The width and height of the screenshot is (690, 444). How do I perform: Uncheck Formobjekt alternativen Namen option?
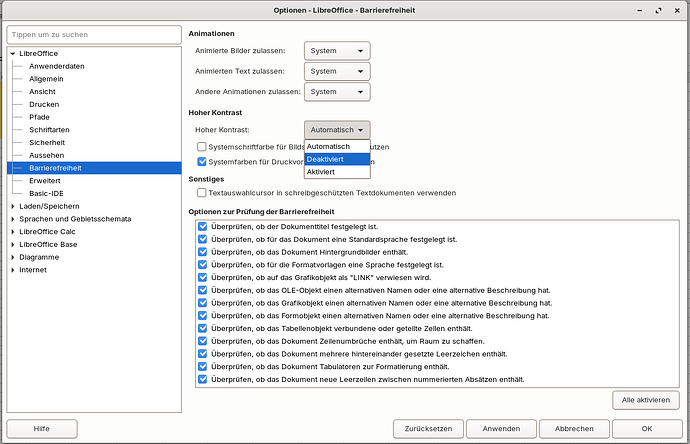[x=202, y=316]
